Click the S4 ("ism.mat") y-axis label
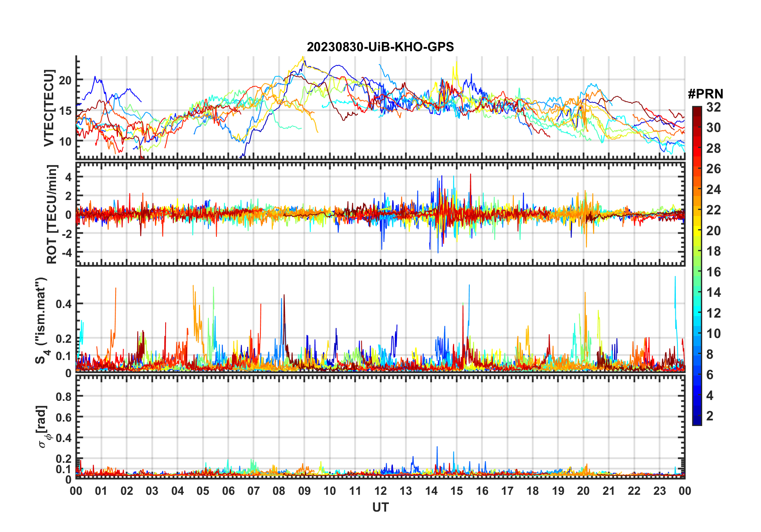761x532 pixels. (42, 320)
